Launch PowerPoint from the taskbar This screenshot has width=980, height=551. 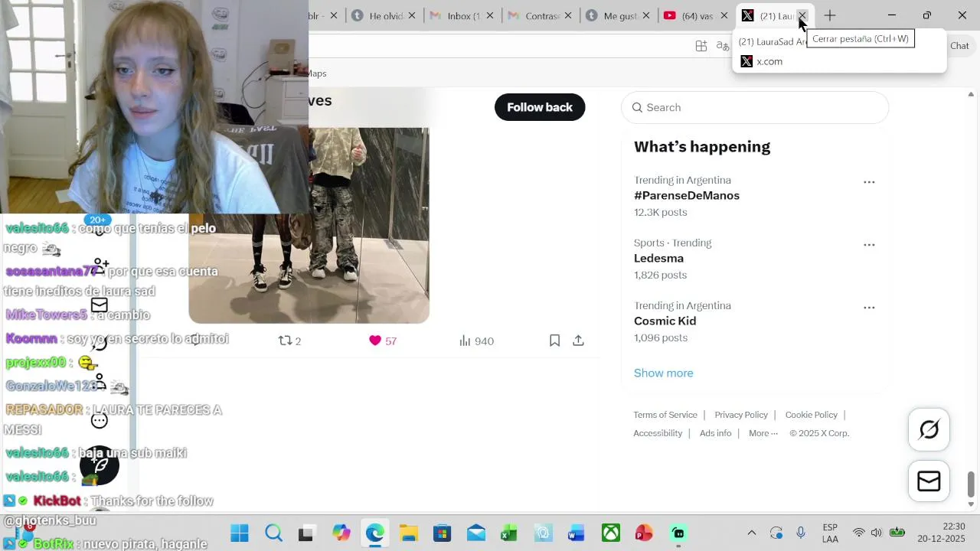(644, 533)
